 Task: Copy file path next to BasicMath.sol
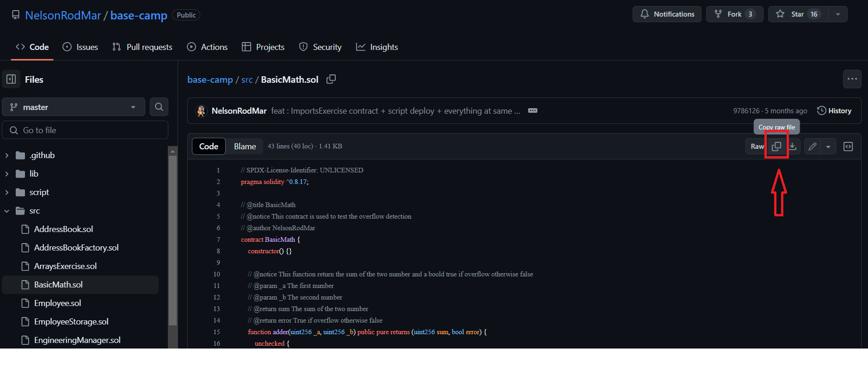click(x=331, y=80)
